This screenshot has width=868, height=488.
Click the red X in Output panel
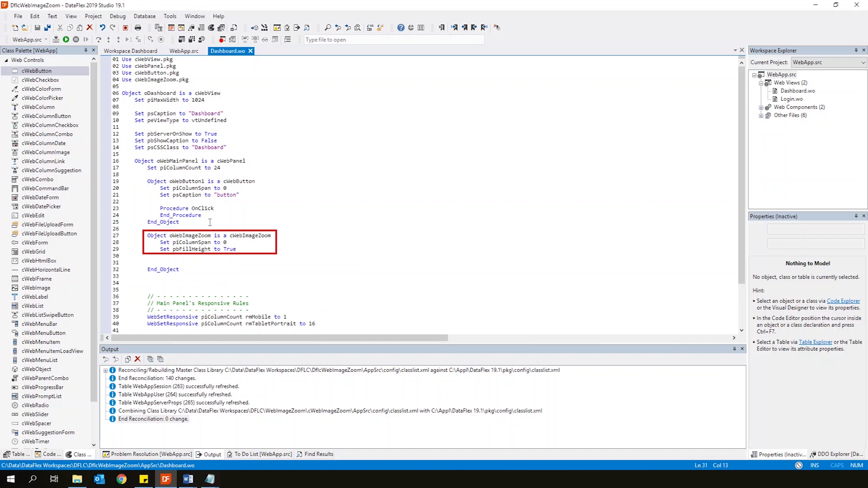click(138, 359)
